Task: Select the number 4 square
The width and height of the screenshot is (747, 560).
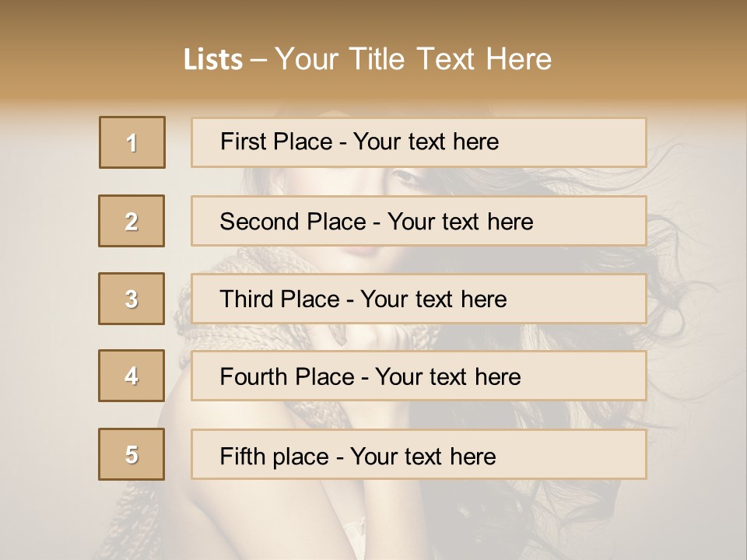Action: tap(132, 376)
